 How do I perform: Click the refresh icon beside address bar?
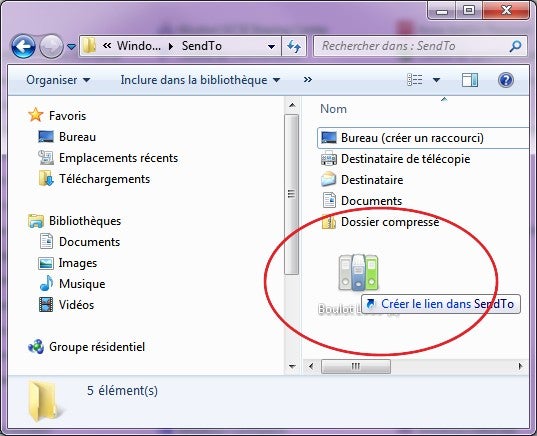[294, 46]
